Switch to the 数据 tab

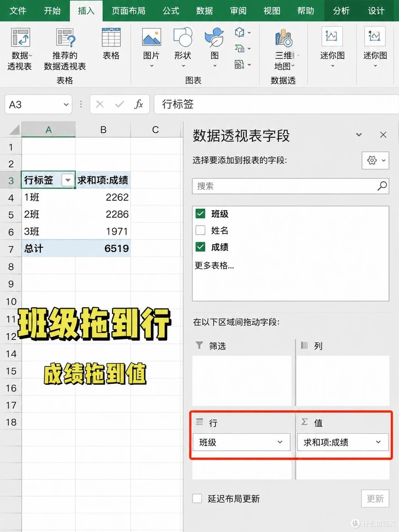click(x=205, y=11)
